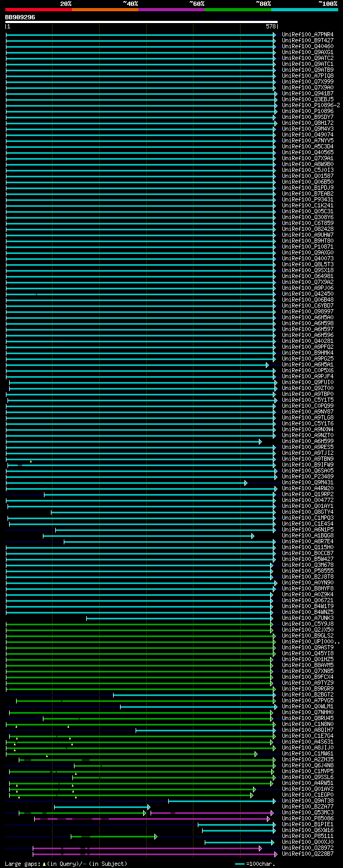The height and width of the screenshot is (868, 343).
Task: Open the UniRef100_P58555 entry
Action: pyautogui.click(x=308, y=571)
